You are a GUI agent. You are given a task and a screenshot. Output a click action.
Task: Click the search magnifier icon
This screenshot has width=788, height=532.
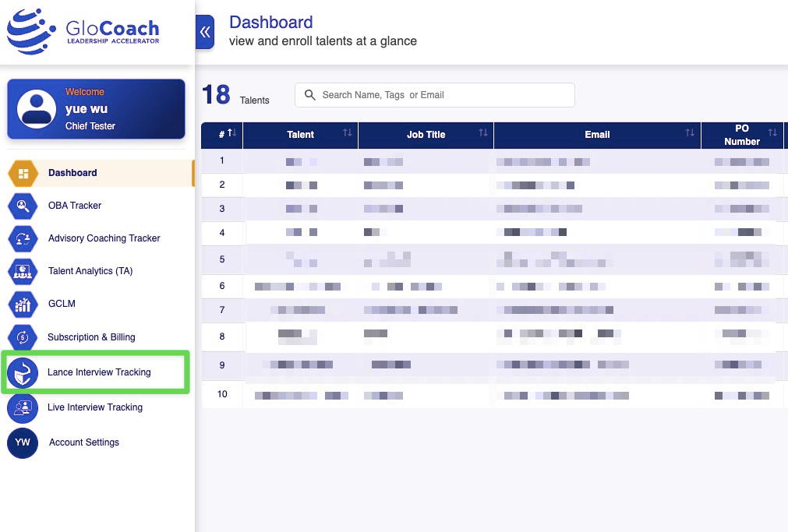click(310, 95)
